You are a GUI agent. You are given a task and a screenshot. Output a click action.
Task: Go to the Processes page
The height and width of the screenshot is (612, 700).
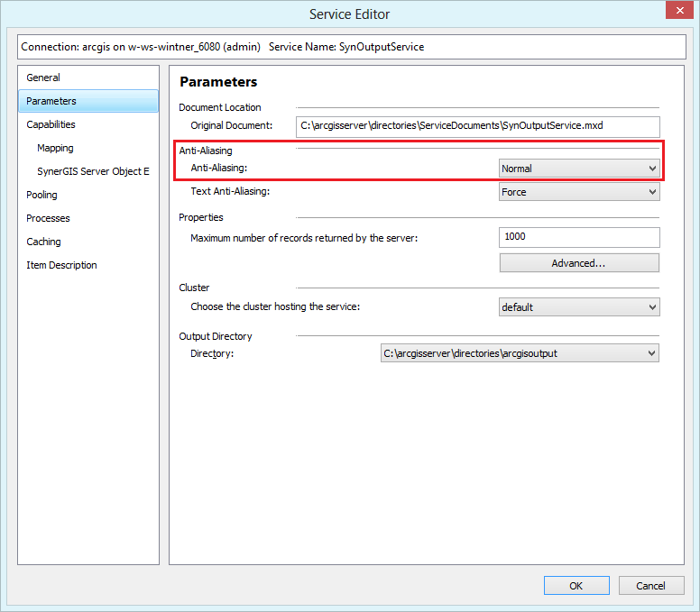coord(48,218)
